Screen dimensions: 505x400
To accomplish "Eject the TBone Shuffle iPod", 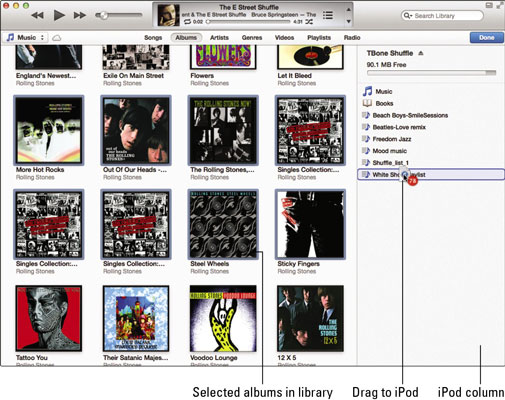I will click(421, 53).
